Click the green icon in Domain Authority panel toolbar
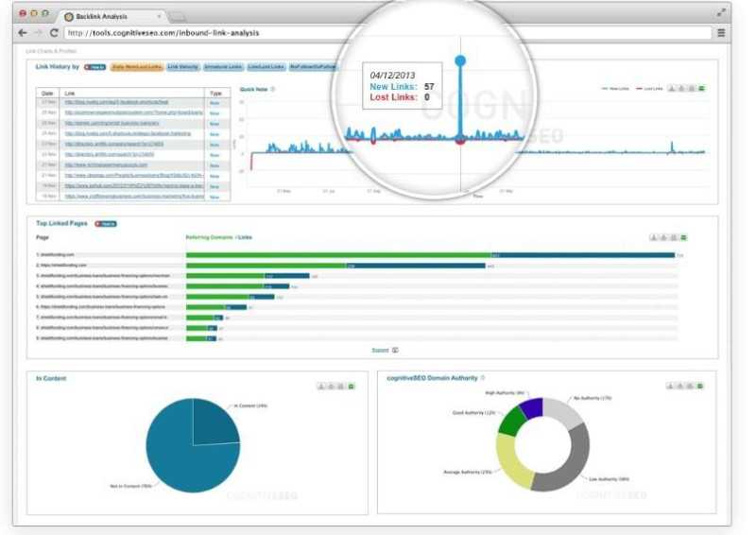This screenshot has width=756, height=535. pyautogui.click(x=700, y=386)
